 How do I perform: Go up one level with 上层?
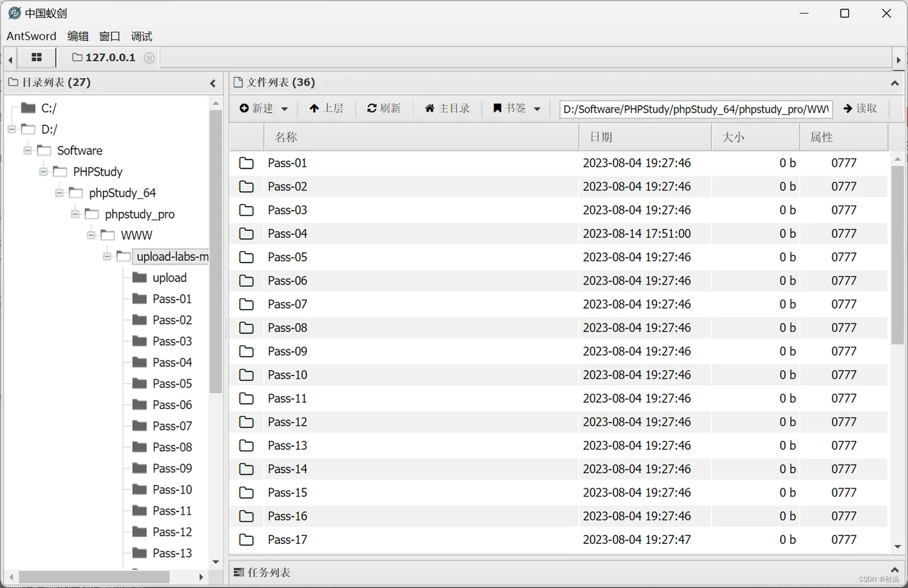coord(326,108)
